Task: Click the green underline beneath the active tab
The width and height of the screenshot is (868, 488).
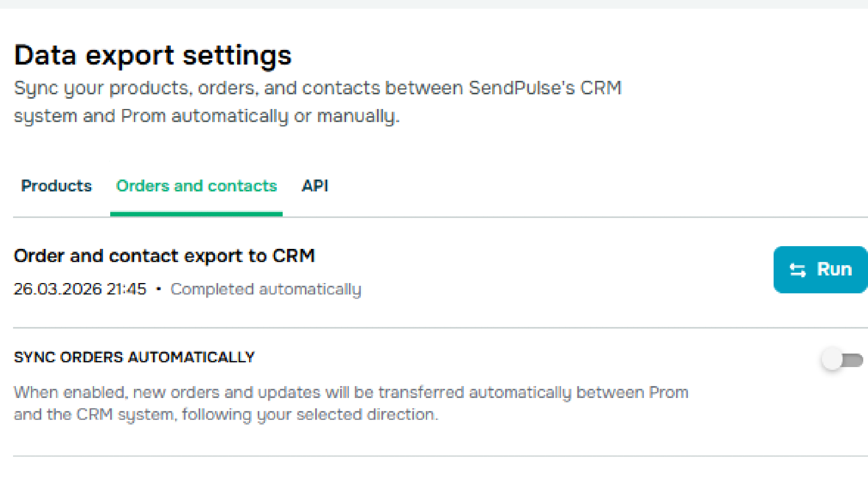Action: click(196, 214)
